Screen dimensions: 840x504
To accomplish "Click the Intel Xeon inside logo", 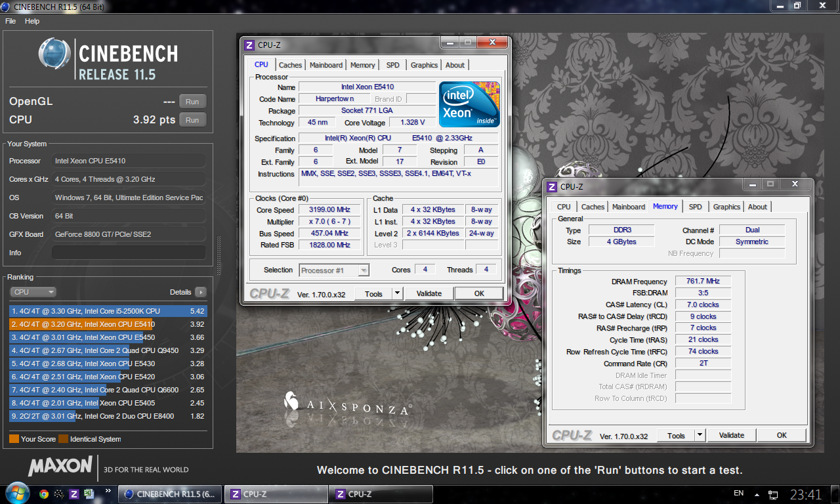I will (470, 104).
